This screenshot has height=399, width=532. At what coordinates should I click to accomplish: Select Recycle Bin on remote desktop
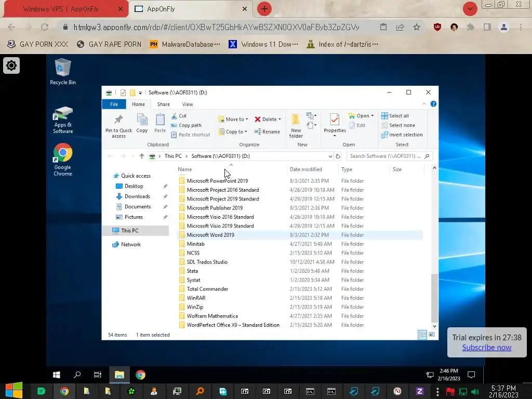click(x=63, y=72)
